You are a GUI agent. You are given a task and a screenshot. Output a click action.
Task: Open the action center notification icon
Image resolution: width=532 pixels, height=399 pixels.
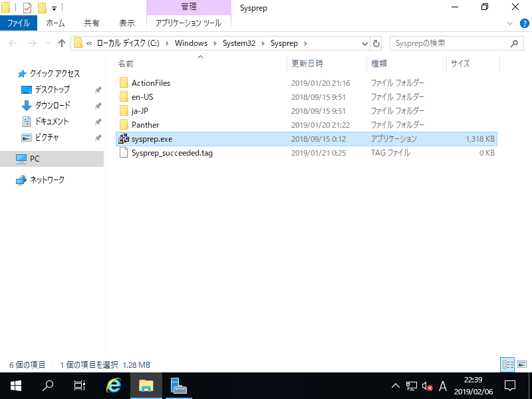(x=510, y=386)
